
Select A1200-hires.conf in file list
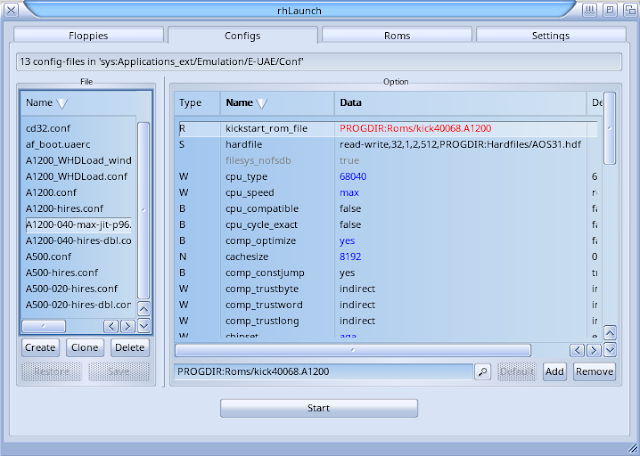[x=78, y=208]
